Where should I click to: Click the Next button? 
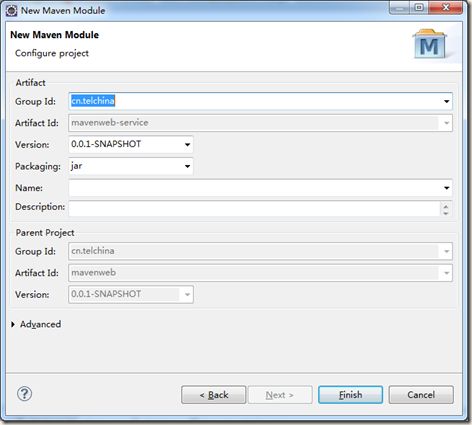pos(280,395)
